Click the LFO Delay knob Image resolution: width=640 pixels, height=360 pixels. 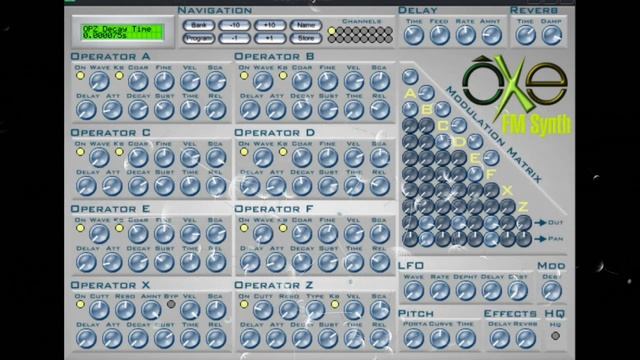(491, 291)
